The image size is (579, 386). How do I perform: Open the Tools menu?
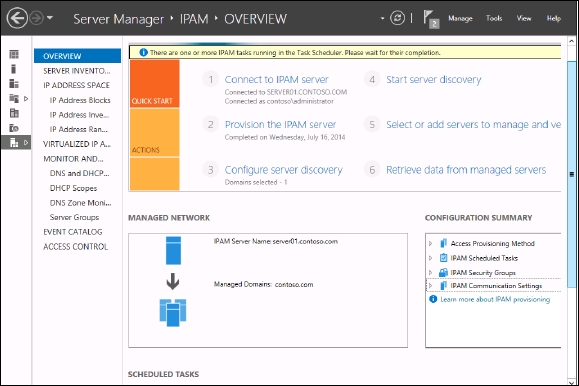[x=494, y=18]
